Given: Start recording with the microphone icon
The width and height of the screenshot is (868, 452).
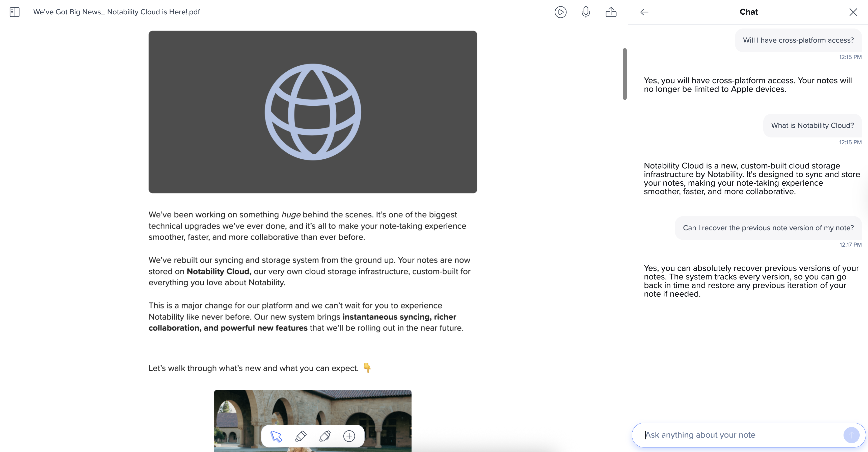Looking at the screenshot, I should (x=586, y=12).
